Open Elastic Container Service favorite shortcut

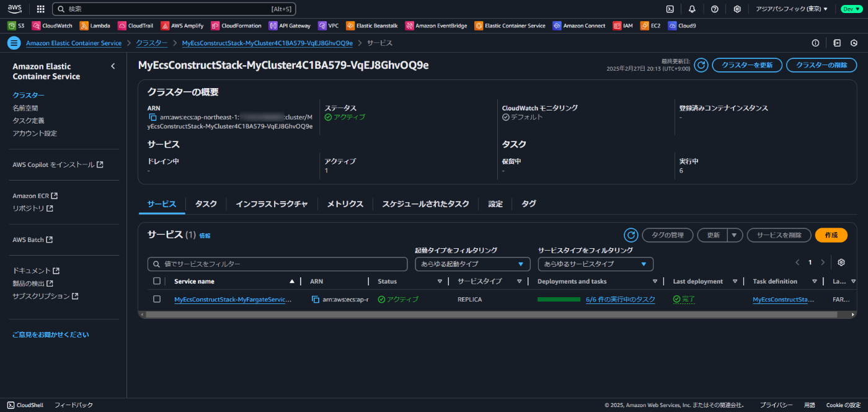(x=510, y=25)
